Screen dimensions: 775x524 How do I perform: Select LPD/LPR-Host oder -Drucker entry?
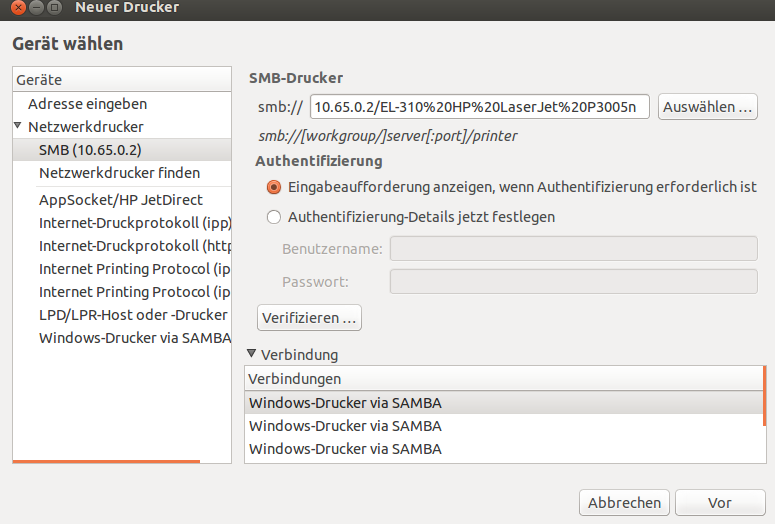click(x=134, y=315)
